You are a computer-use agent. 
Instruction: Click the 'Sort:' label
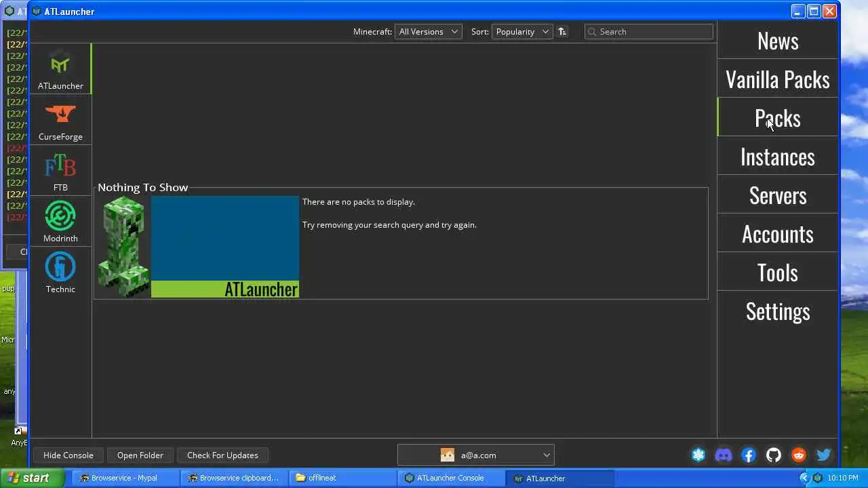pyautogui.click(x=480, y=32)
